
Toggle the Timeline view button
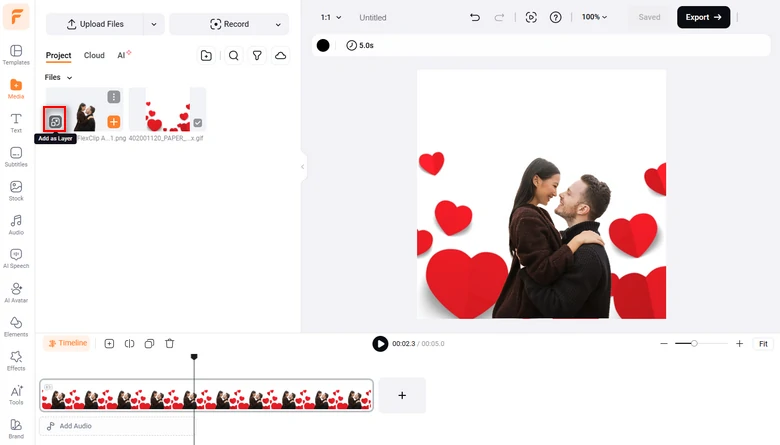[67, 343]
